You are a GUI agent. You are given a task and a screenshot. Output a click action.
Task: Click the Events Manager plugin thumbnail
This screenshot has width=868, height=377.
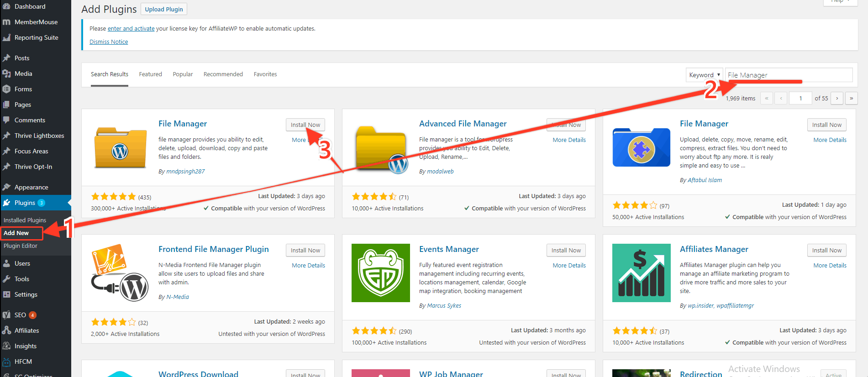pos(381,273)
